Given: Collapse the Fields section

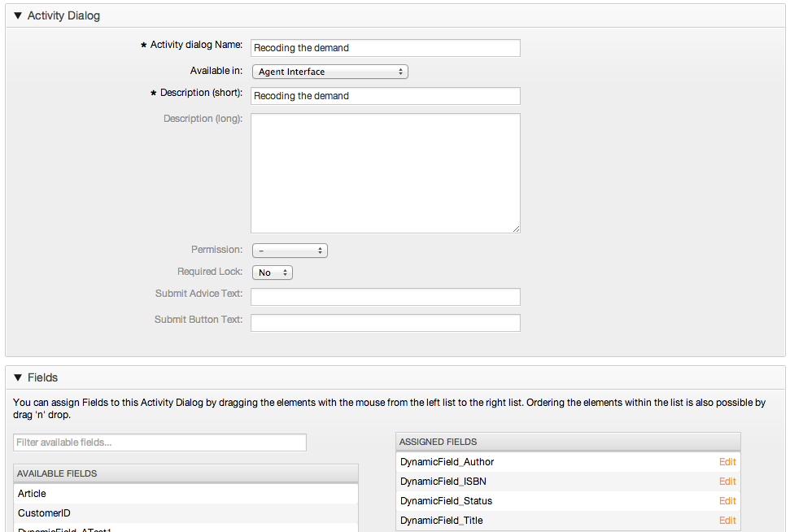Looking at the screenshot, I should click(x=18, y=378).
